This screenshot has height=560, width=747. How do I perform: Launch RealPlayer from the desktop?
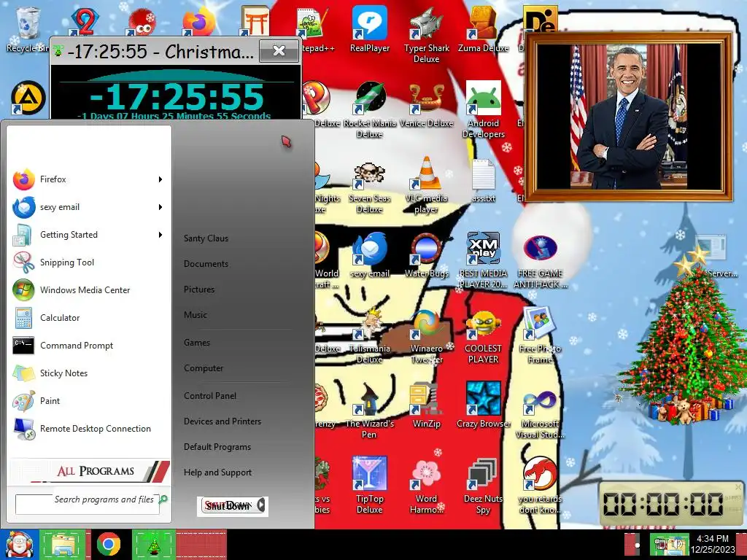point(370,29)
